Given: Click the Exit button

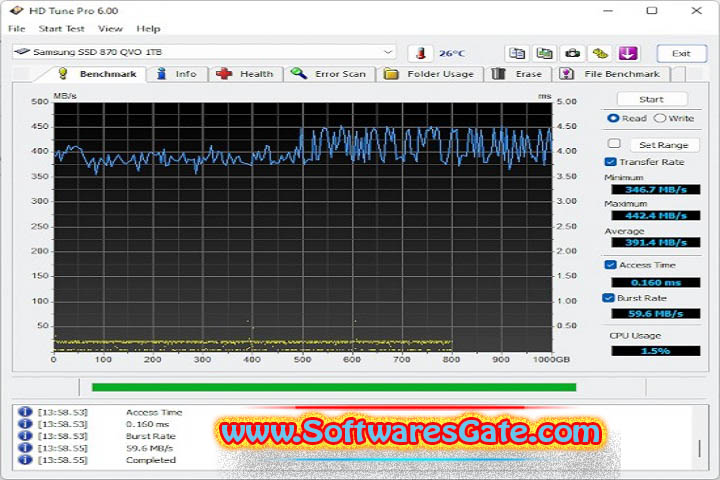Looking at the screenshot, I should point(681,53).
